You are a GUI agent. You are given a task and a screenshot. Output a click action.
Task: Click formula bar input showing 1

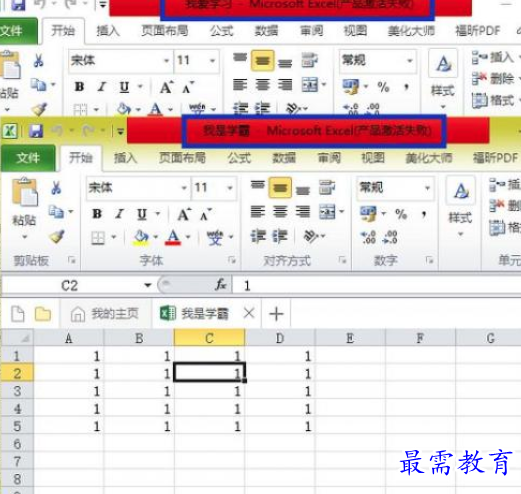[377, 285]
